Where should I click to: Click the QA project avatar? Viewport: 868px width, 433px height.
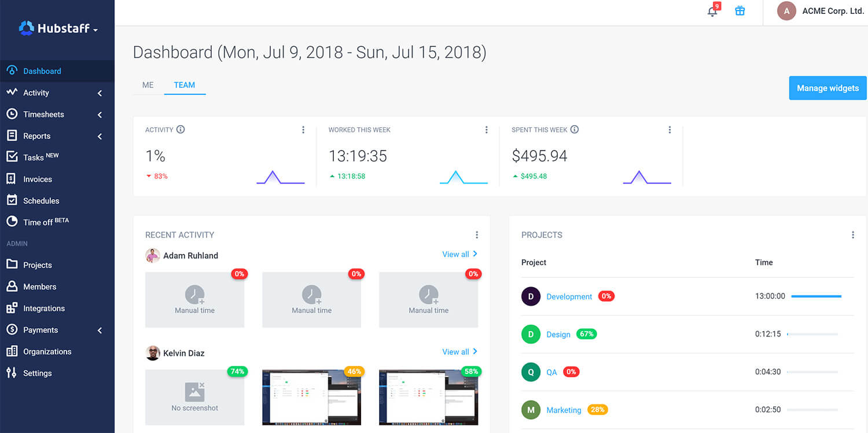pyautogui.click(x=531, y=372)
